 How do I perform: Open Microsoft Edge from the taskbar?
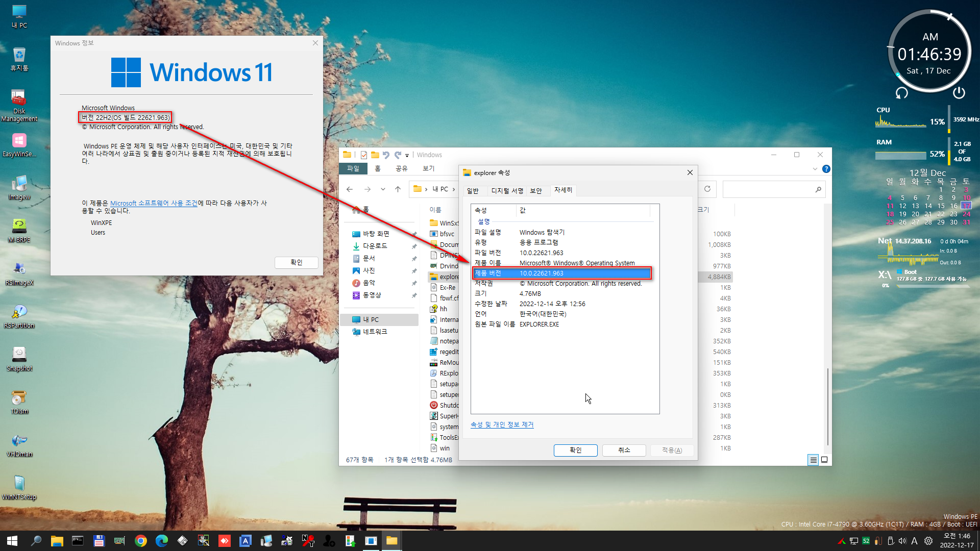click(x=162, y=541)
